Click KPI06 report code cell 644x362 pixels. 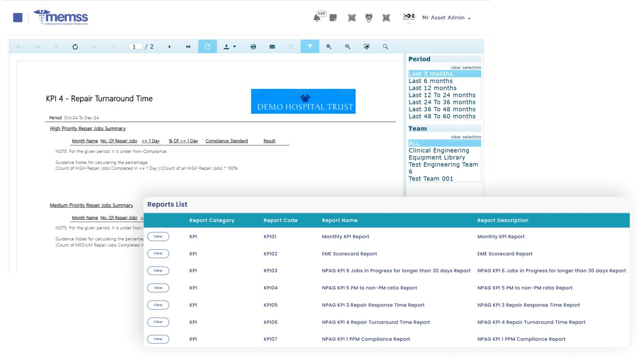271,322
